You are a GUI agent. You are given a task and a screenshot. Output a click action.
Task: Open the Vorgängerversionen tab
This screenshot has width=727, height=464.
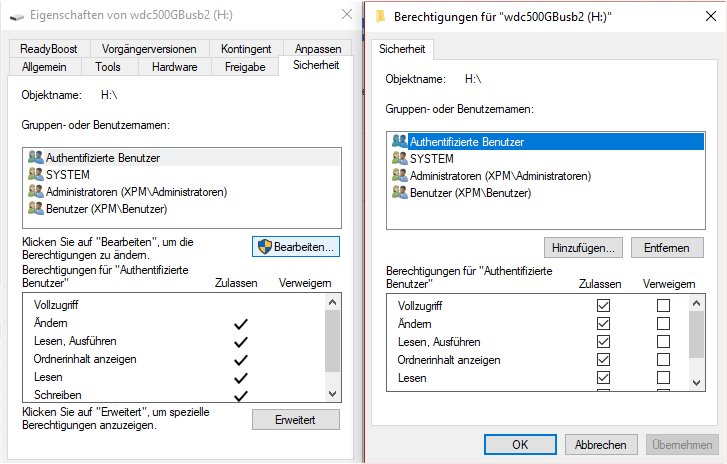pyautogui.click(x=149, y=49)
